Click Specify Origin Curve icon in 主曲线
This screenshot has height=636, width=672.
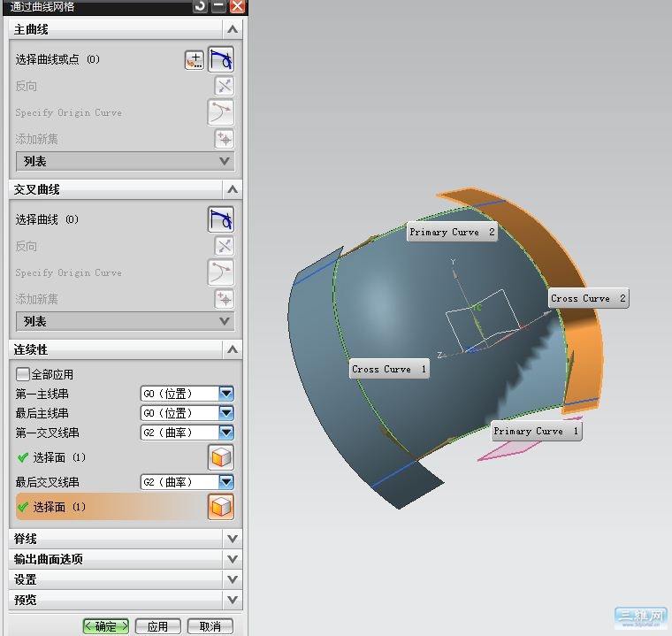point(221,112)
